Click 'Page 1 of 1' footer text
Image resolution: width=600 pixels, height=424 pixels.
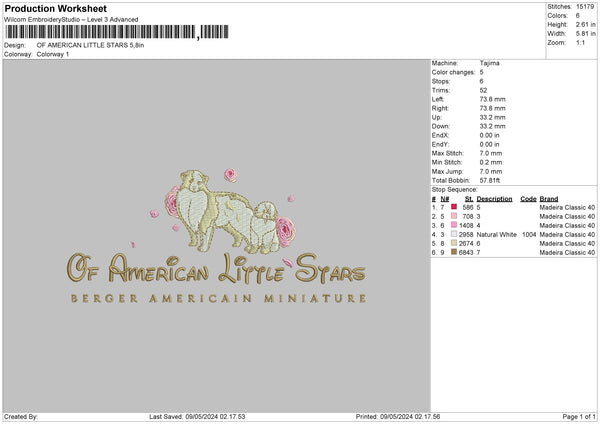pos(579,416)
